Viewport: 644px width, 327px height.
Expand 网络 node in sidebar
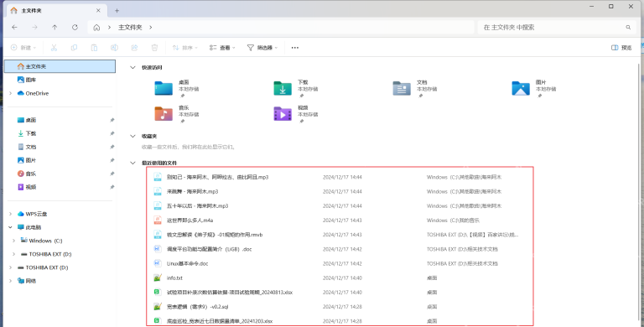[x=11, y=281]
